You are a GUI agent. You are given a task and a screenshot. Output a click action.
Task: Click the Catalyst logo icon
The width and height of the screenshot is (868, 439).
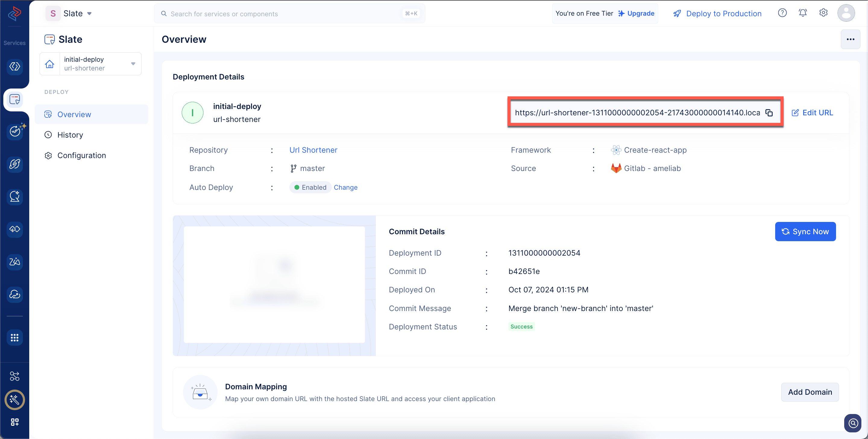[14, 14]
